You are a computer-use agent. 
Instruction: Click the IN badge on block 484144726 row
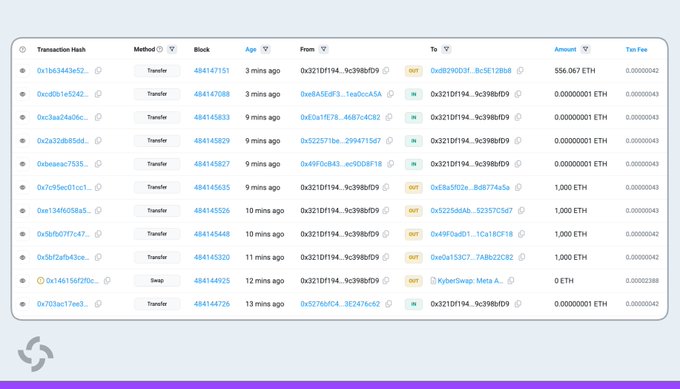pos(414,304)
